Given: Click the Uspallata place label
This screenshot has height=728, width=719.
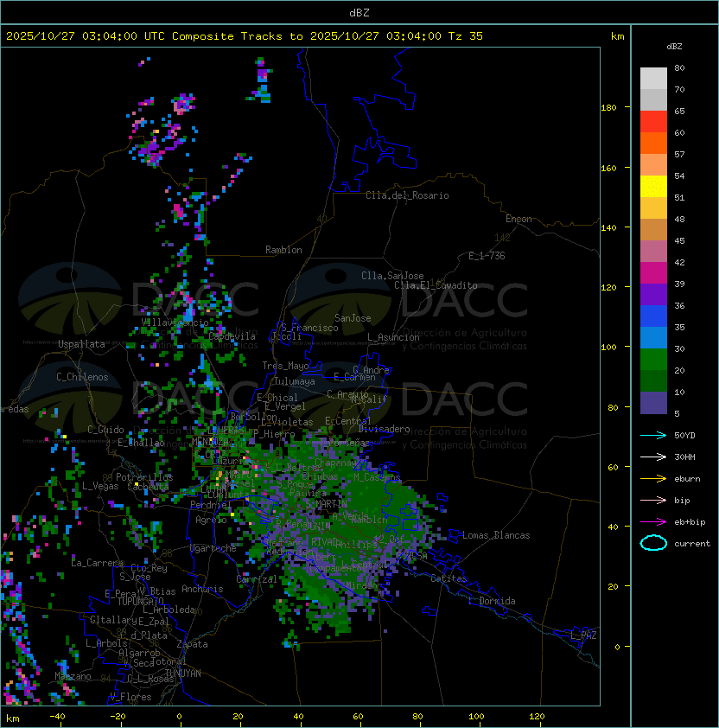Looking at the screenshot, I should [81, 344].
